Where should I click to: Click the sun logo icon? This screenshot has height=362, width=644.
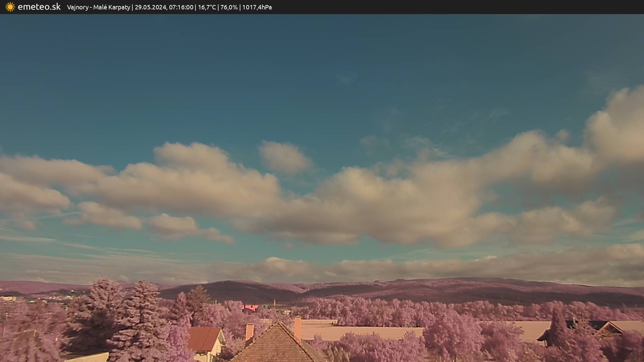click(10, 7)
